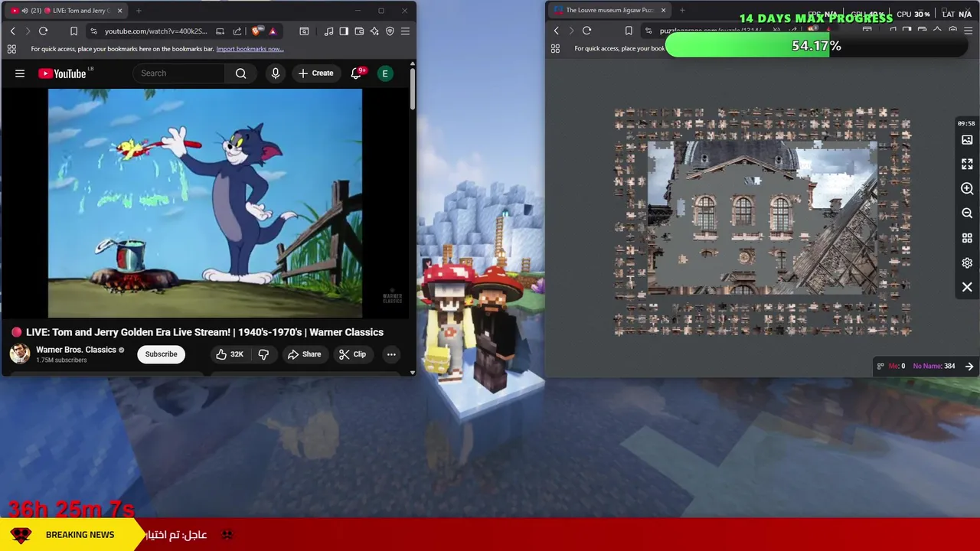Open the YouTube guide hamburger menu
980x551 pixels.
(x=20, y=73)
